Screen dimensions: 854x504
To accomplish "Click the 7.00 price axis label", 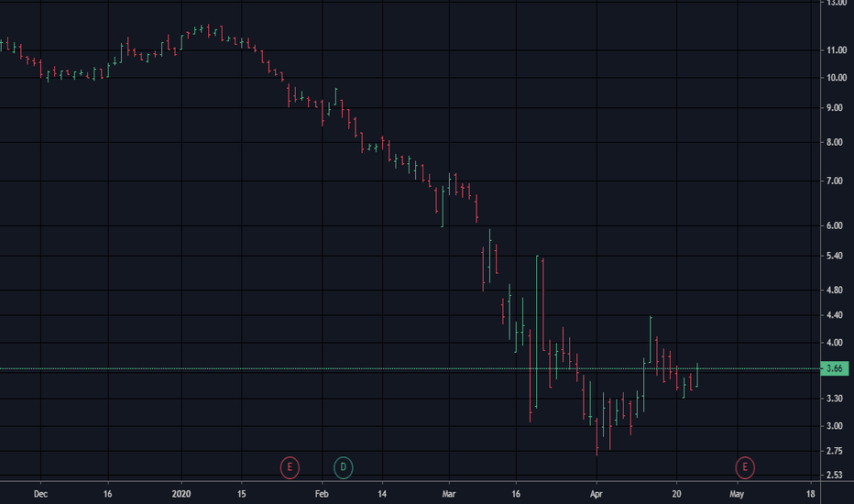I will point(835,181).
